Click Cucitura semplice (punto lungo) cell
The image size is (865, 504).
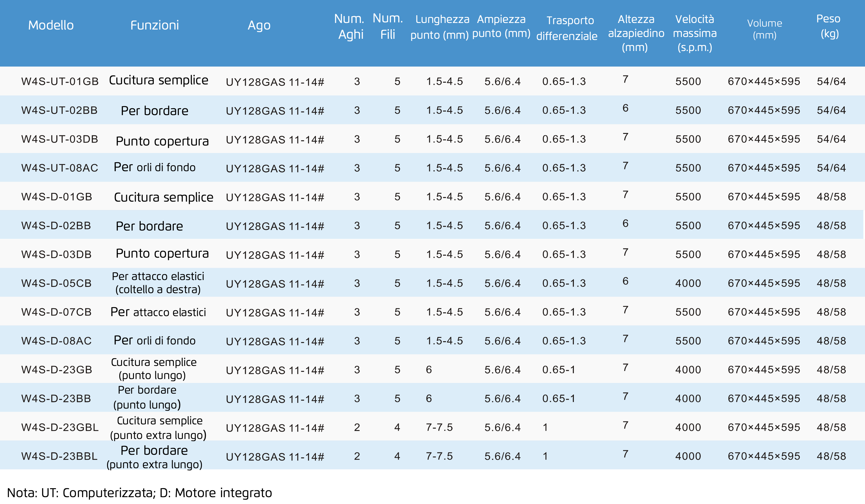[x=153, y=369]
